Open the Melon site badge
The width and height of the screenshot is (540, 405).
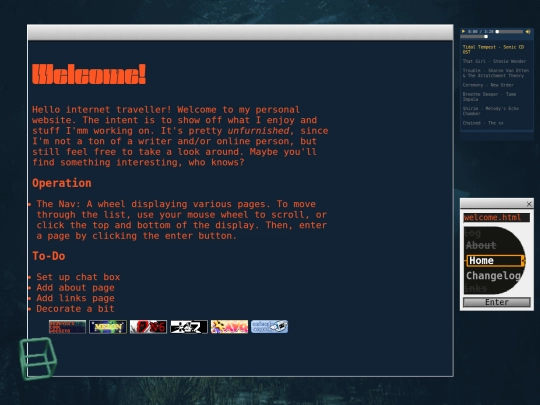point(108,327)
